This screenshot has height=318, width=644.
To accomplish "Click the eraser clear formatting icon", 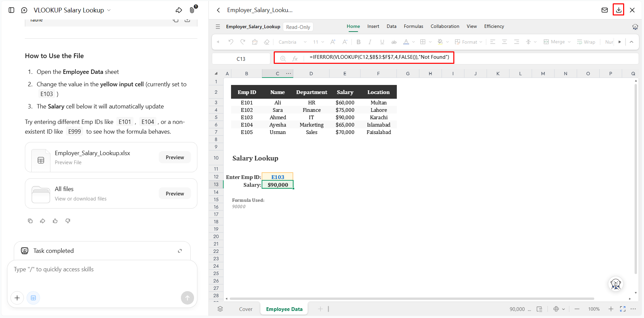I will click(x=267, y=42).
